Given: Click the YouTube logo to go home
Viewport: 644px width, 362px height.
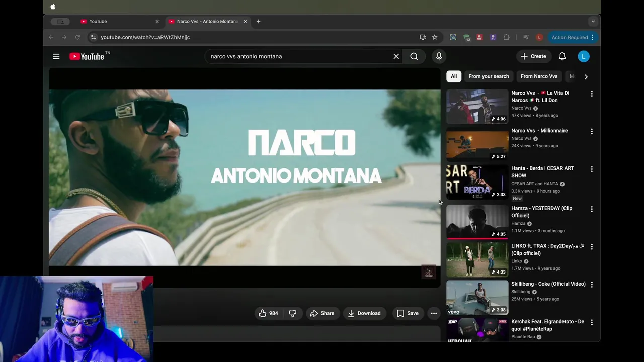Looking at the screenshot, I should (x=87, y=56).
